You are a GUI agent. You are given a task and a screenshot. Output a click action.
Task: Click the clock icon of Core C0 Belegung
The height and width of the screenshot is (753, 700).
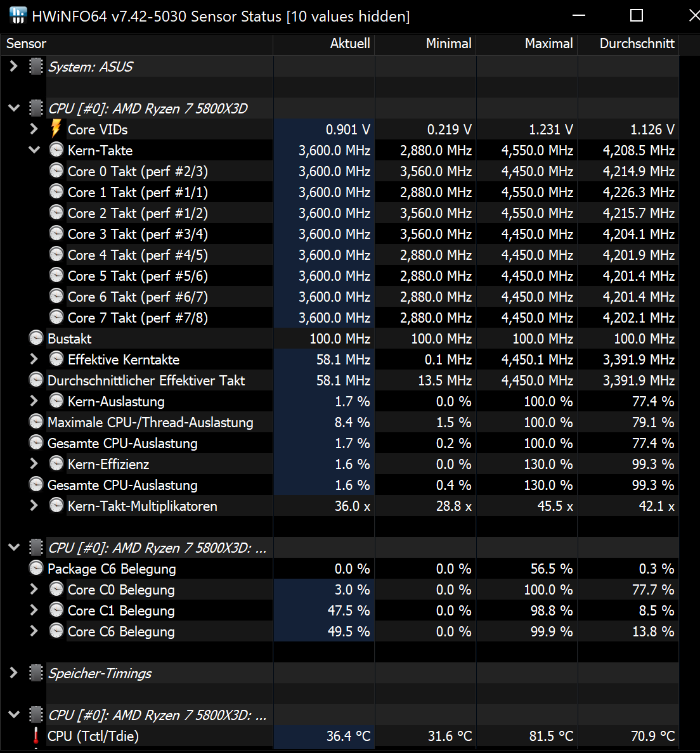click(x=56, y=589)
